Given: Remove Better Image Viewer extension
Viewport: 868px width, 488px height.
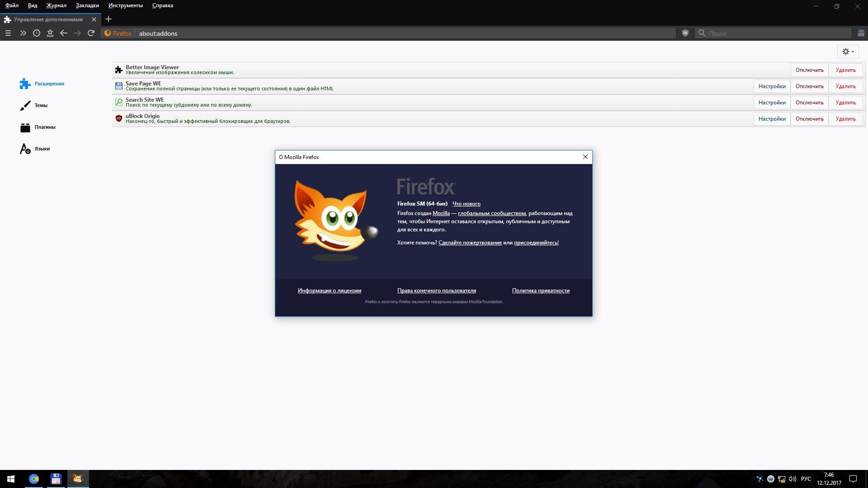Looking at the screenshot, I should [x=845, y=70].
